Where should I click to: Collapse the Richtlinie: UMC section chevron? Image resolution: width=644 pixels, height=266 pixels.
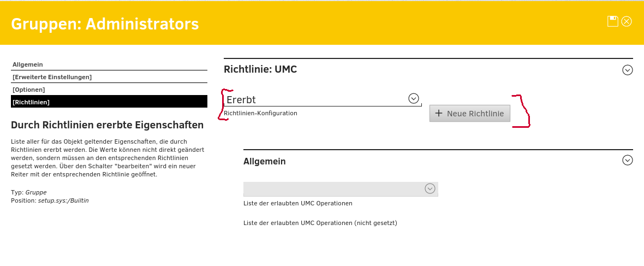coord(628,70)
